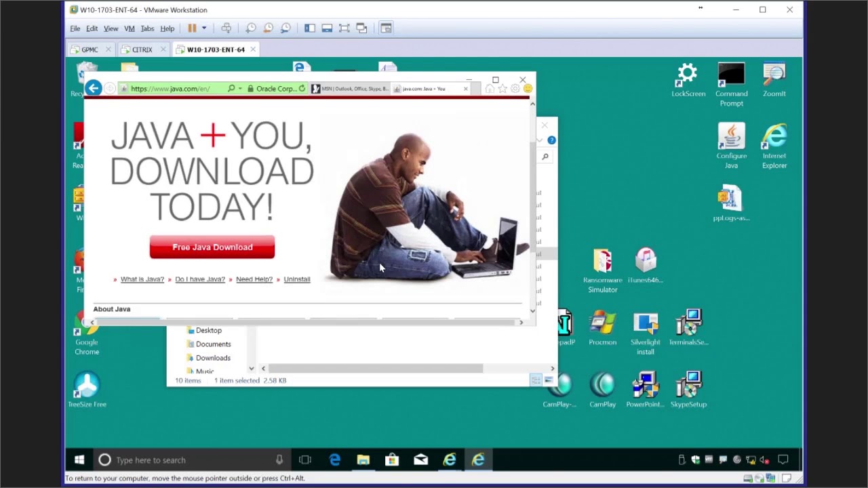Click the Type here to search box
This screenshot has height=488, width=868.
(191, 460)
